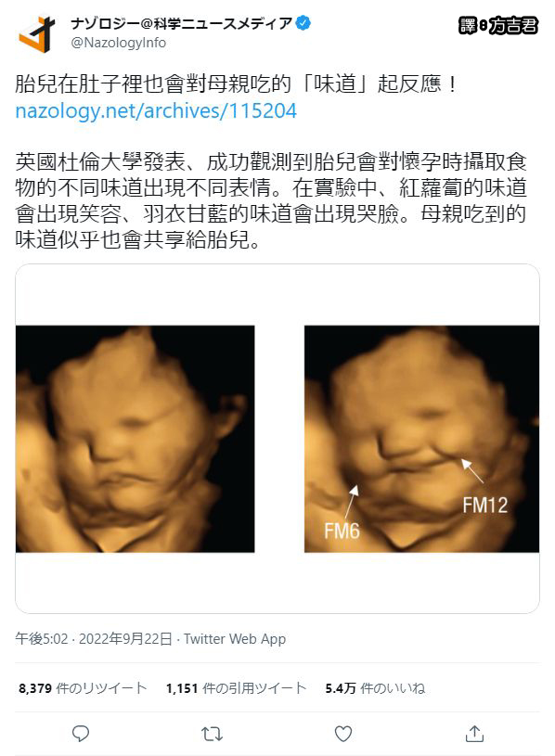This screenshot has height=756, width=555.
Task: Click the translator watermark at top right
Action: tap(498, 26)
